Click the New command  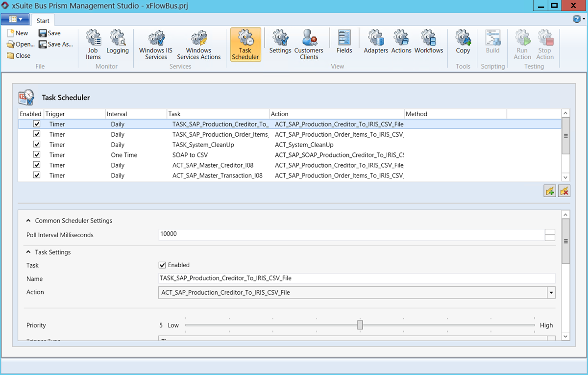pos(18,33)
